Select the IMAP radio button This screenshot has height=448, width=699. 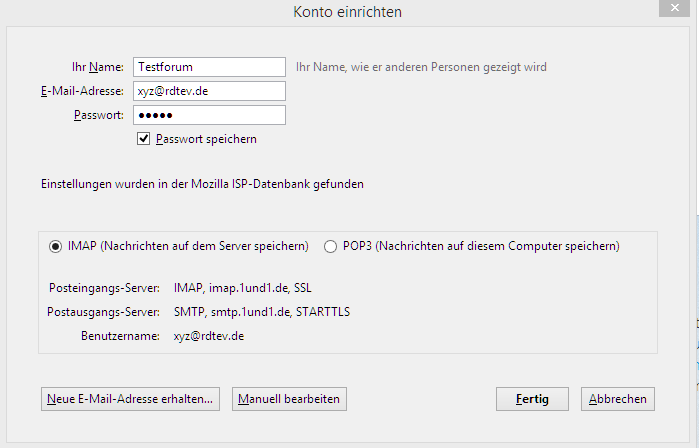(x=55, y=246)
